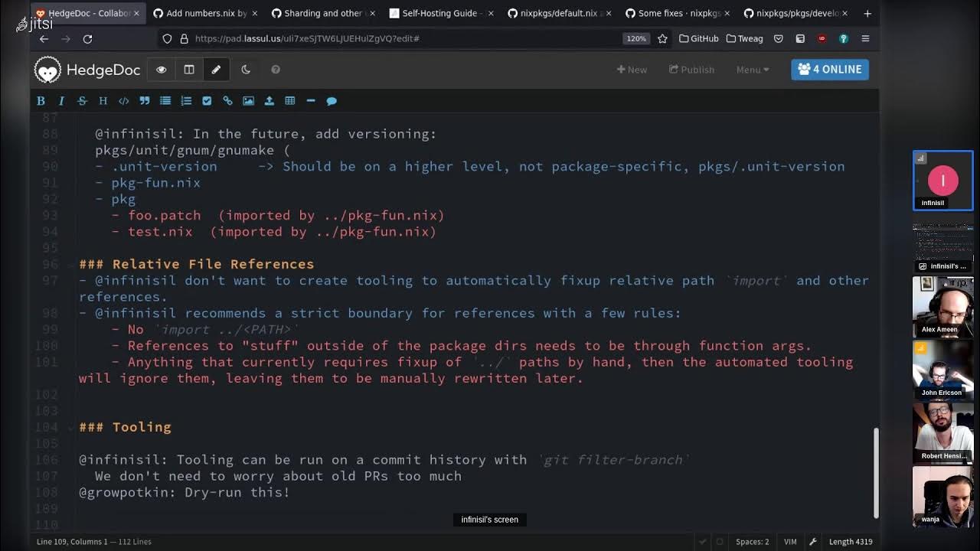Change indentation via Spaces: 2 in the status bar
980x551 pixels.
752,542
